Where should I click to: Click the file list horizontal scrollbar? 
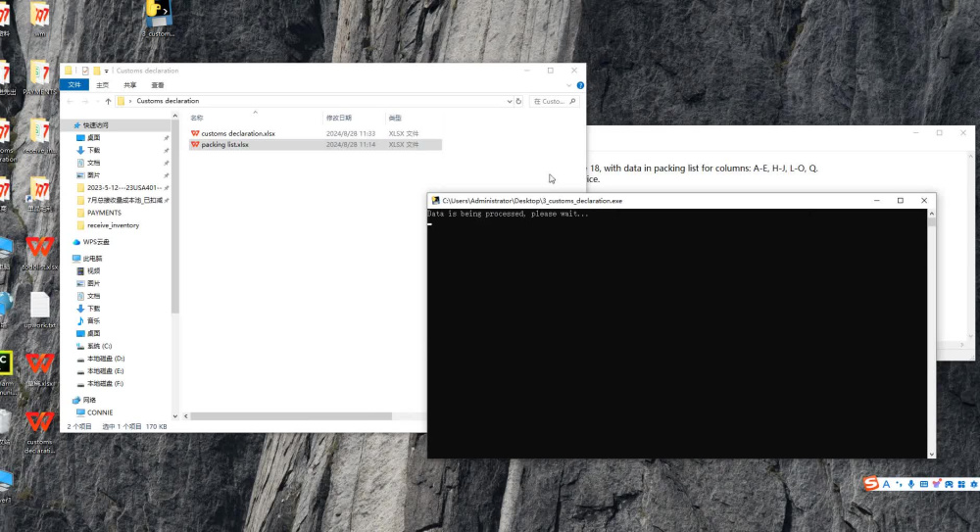click(291, 416)
